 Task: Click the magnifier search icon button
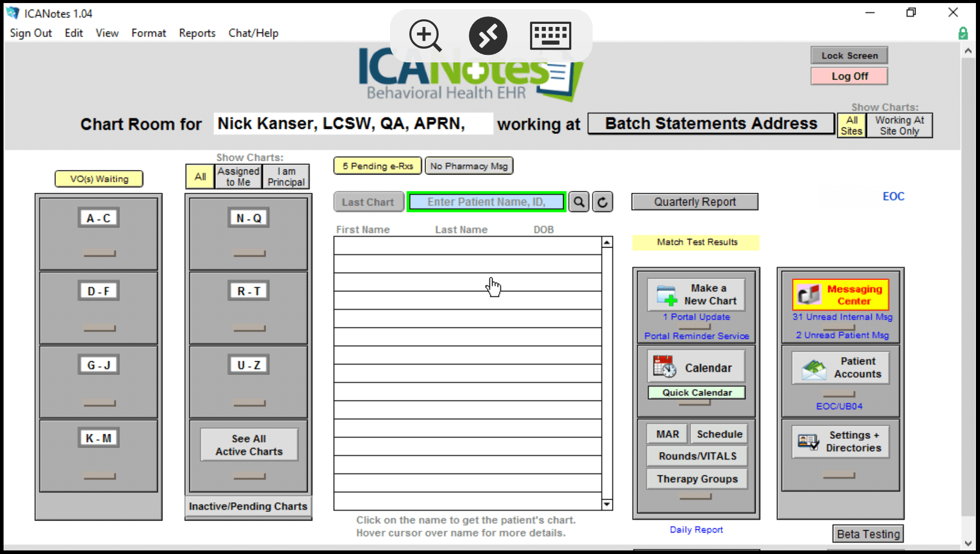coord(578,202)
